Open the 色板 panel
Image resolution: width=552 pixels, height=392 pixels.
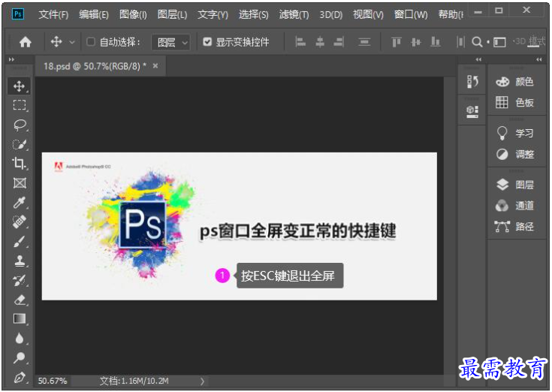tap(514, 102)
